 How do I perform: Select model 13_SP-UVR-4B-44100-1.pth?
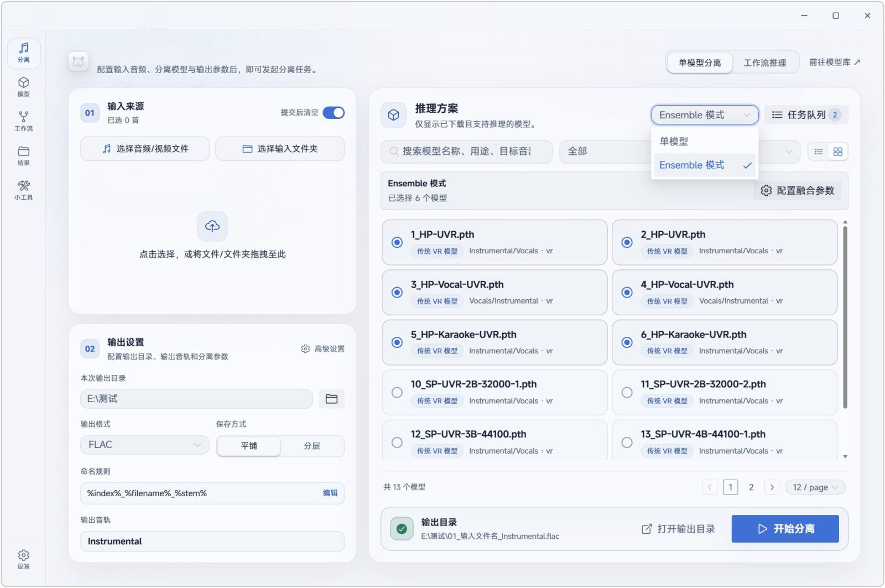tap(627, 443)
